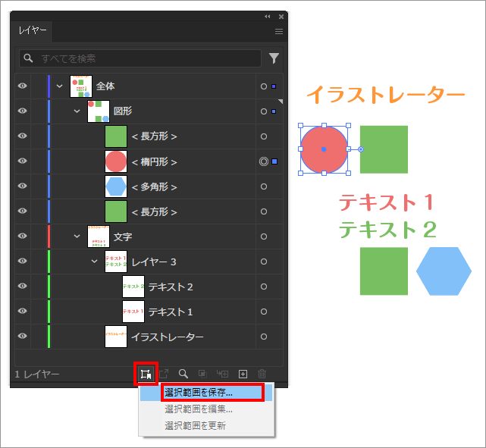This screenshot has height=448, width=486.
Task: Select the テキスト 2 row name
Action: coord(171,287)
